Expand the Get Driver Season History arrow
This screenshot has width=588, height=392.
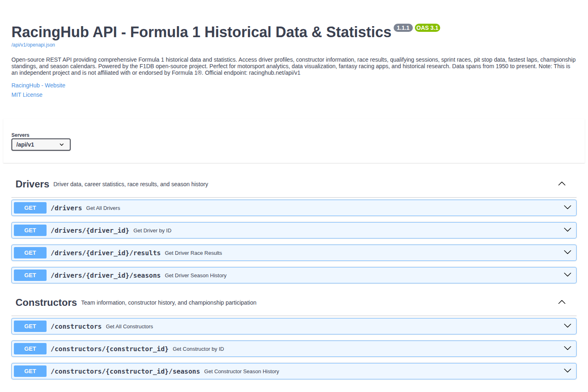coord(567,275)
